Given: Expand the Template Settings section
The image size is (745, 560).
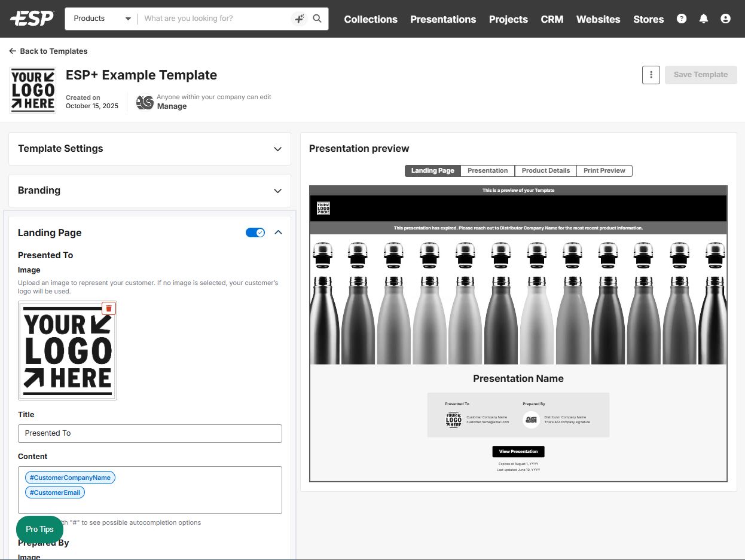Looking at the screenshot, I should [x=277, y=149].
